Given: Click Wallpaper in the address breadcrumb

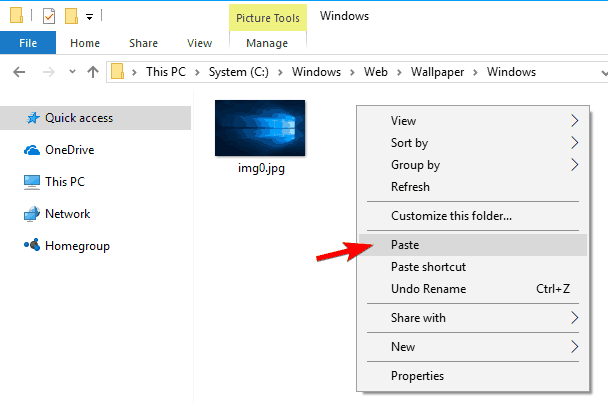Looking at the screenshot, I should pos(437,72).
